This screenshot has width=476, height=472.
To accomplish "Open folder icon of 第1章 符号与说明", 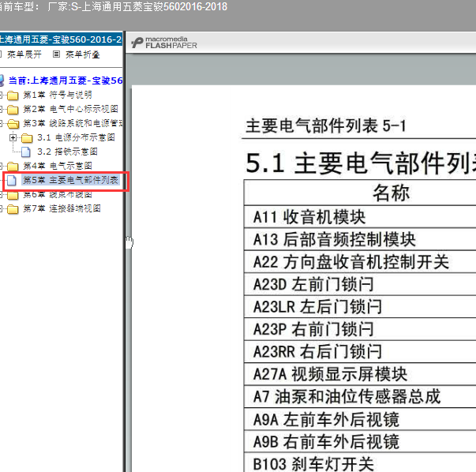I will pos(13,96).
